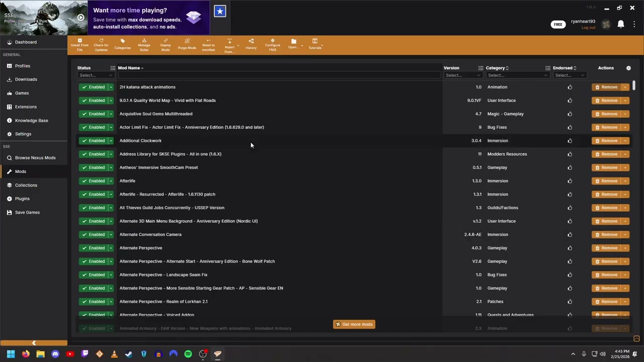
Task: Click Deploy Mods icon
Action: (166, 41)
